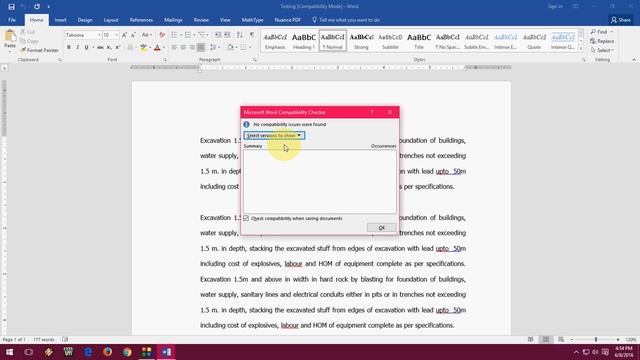This screenshot has height=360, width=640.
Task: Clear all formatting eraser icon
Action: click(x=162, y=35)
